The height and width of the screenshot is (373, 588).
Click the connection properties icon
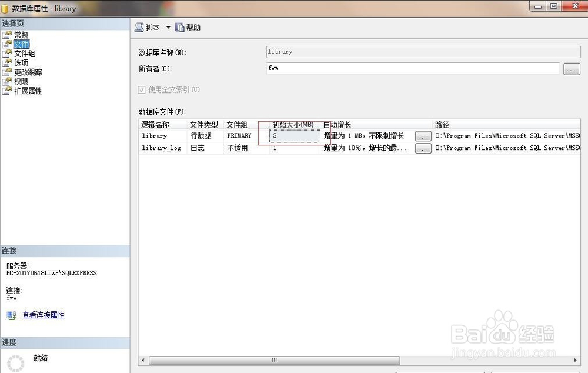pyautogui.click(x=11, y=315)
